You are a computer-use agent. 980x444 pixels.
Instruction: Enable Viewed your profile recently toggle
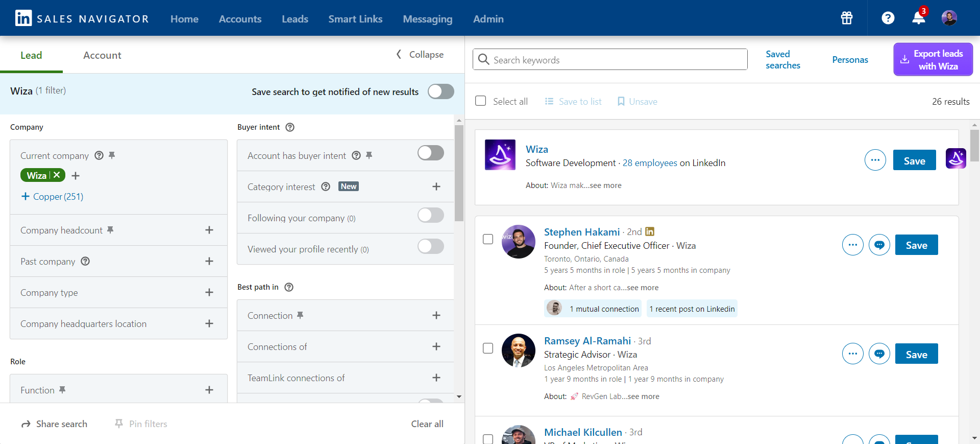pos(431,246)
